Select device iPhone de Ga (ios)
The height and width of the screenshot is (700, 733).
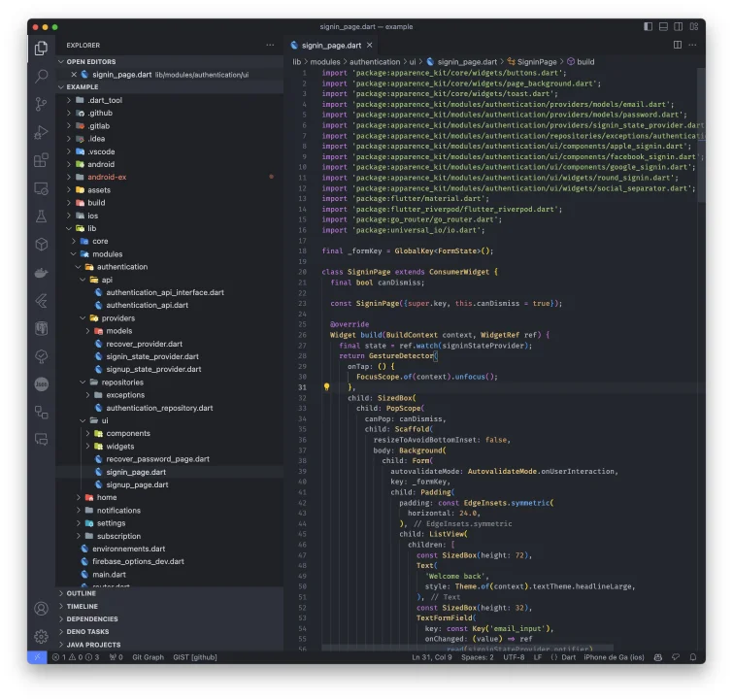click(x=614, y=657)
